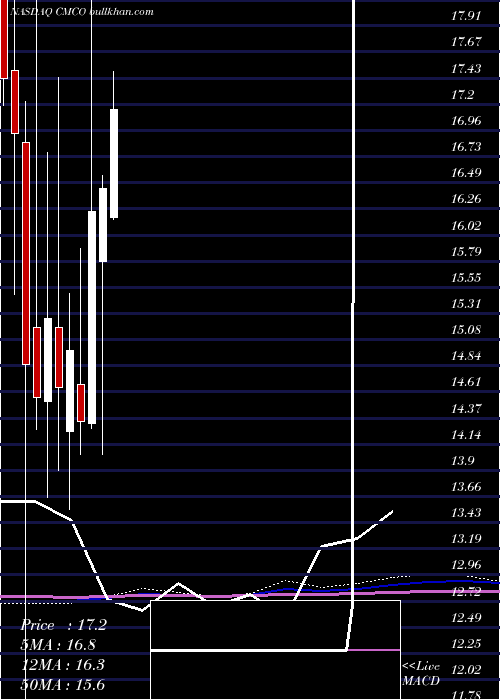The height and width of the screenshot is (700, 500).
Task: Click the NASDAQ CMCO bullkhan.com title text
Action: pos(82,12)
